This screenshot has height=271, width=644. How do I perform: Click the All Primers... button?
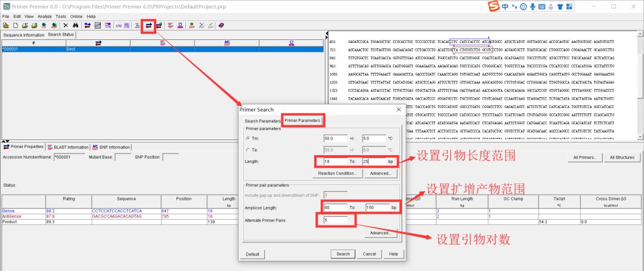585,158
